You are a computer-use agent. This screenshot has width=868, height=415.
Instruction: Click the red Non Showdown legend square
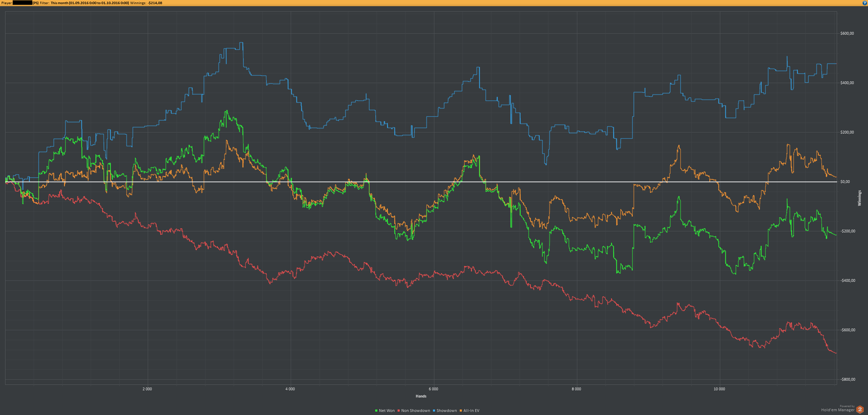[399, 411]
